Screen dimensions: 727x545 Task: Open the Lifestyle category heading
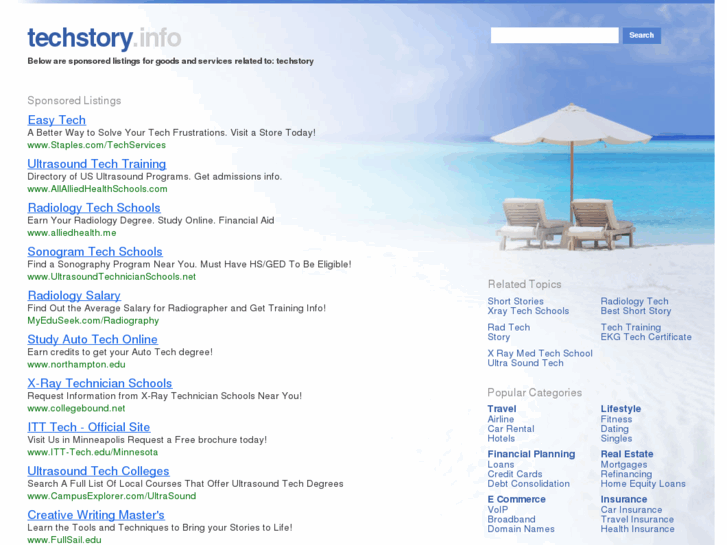point(621,409)
